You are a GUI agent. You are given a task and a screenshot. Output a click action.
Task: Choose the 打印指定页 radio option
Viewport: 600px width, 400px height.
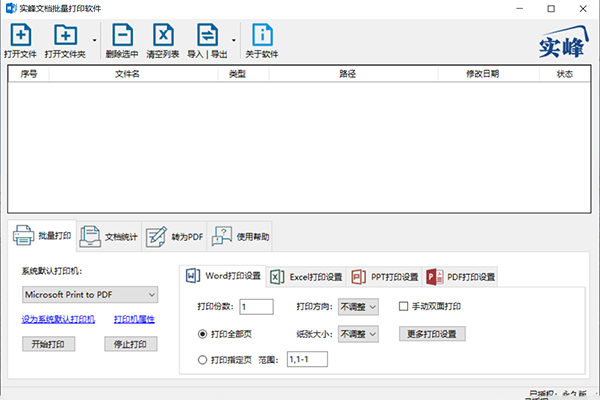click(203, 358)
